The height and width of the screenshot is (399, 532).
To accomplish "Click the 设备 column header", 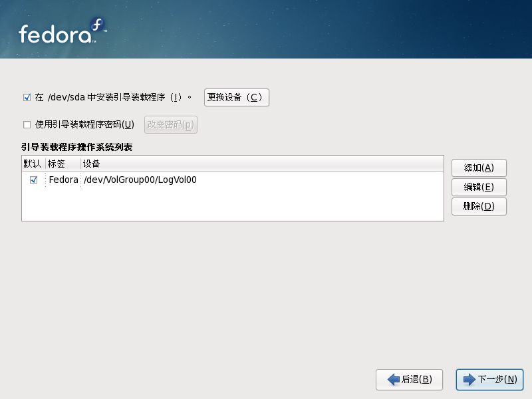I will point(262,164).
